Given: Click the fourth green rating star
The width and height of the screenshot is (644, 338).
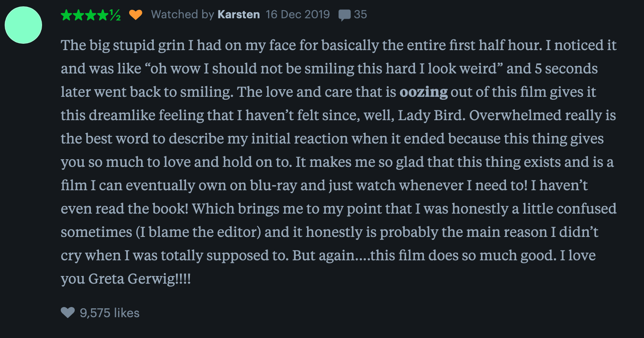Looking at the screenshot, I should pyautogui.click(x=103, y=15).
